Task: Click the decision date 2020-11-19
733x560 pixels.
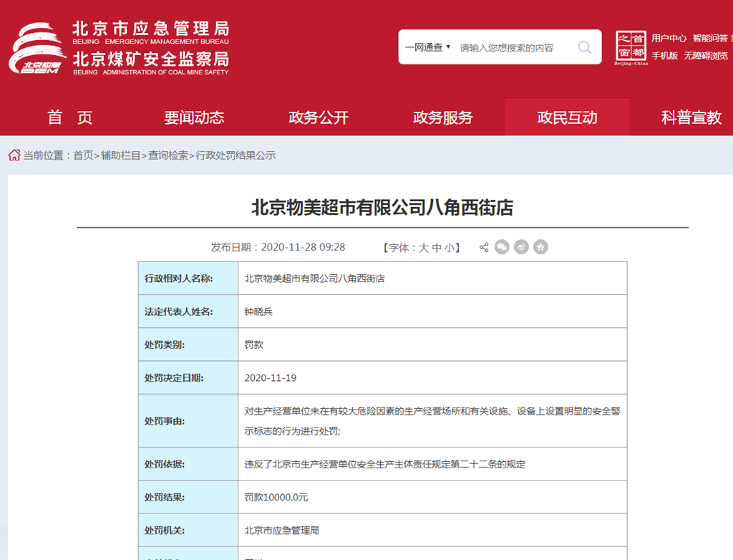Action: click(270, 378)
